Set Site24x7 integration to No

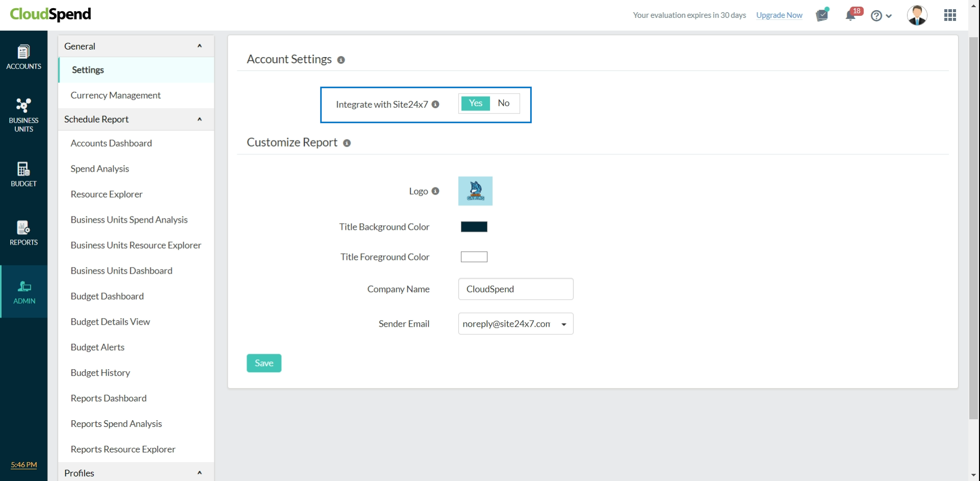pyautogui.click(x=504, y=103)
